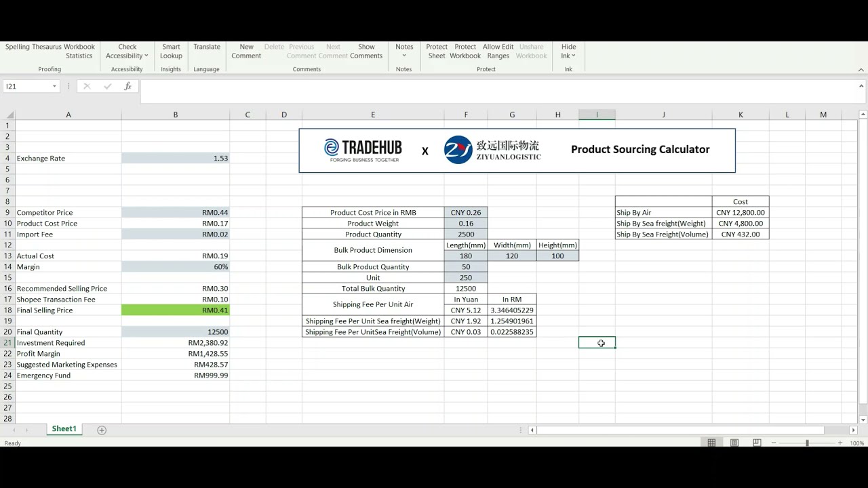The image size is (868, 488).
Task: Select Ship By Air CNY 12,800.00 cell
Action: tap(741, 212)
